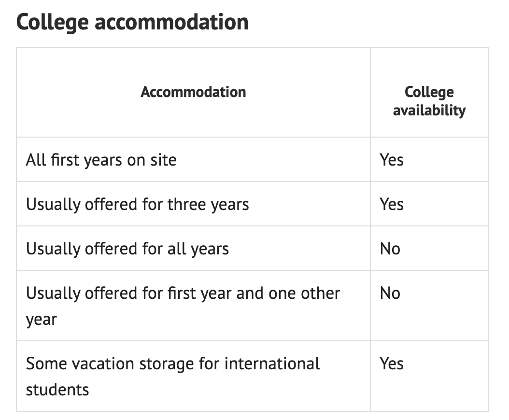Click the word 'availability' in the column header
This screenshot has height=420, width=509.
point(429,111)
